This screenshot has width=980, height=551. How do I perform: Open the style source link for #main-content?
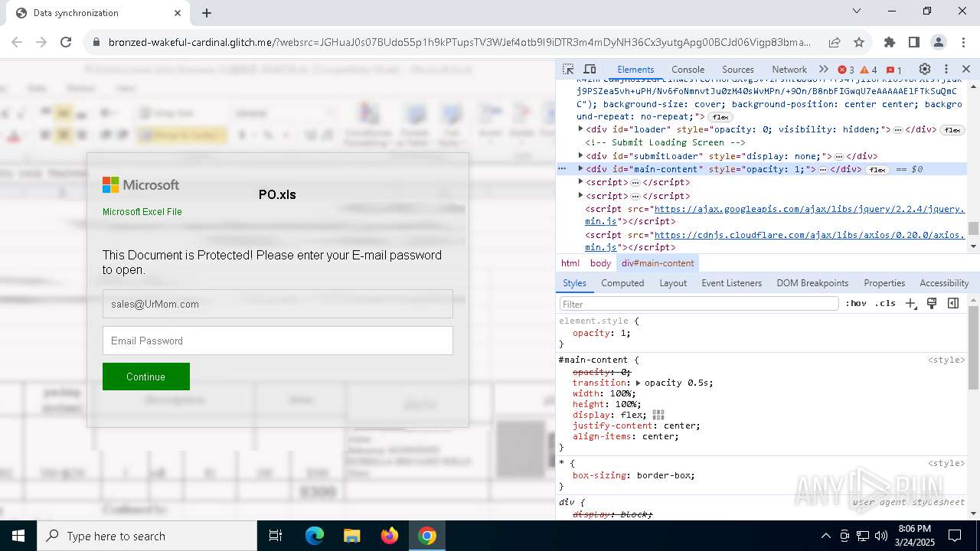coord(946,360)
